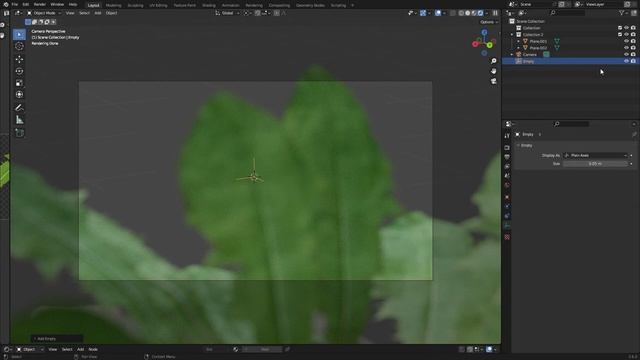640x360 pixels.
Task: Open the Object Mode dropdown
Action: [44, 13]
